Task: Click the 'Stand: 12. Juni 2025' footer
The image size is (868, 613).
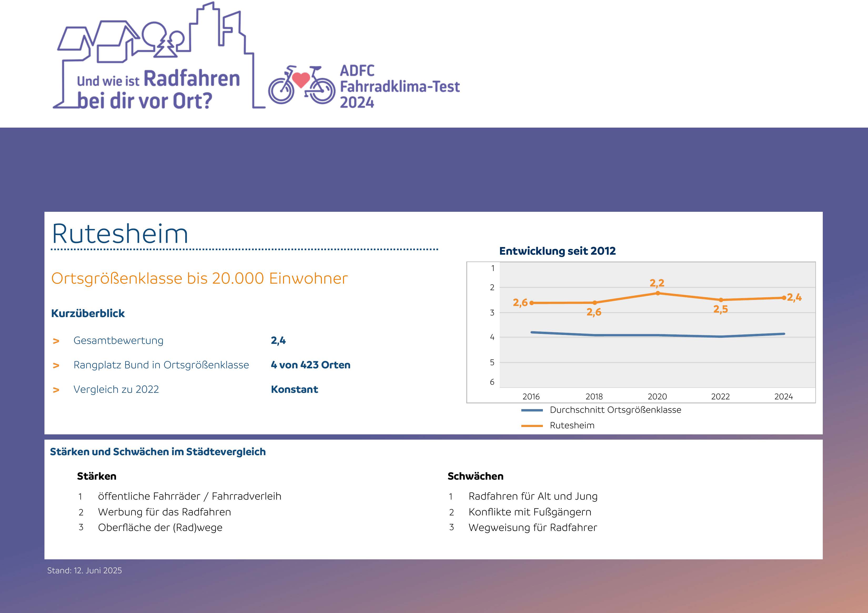Action: (84, 571)
